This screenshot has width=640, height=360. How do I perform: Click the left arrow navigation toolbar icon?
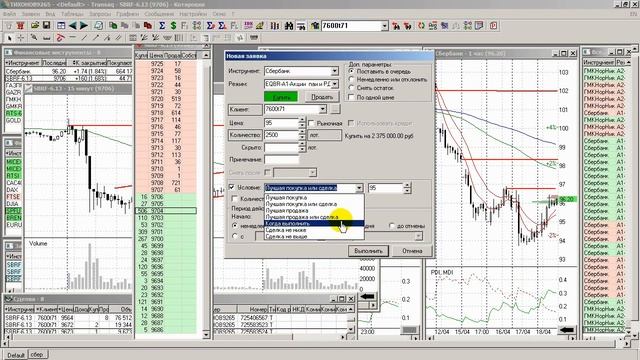pos(72,25)
